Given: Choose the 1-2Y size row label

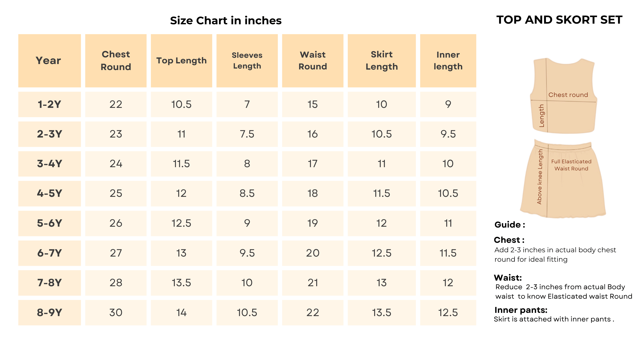Looking at the screenshot, I should click(49, 104).
